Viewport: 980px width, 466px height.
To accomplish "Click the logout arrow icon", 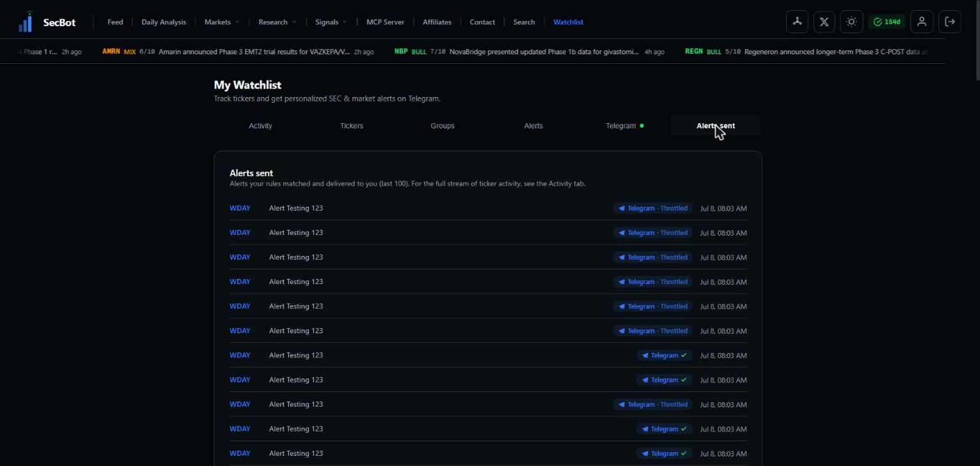I will click(x=950, y=22).
